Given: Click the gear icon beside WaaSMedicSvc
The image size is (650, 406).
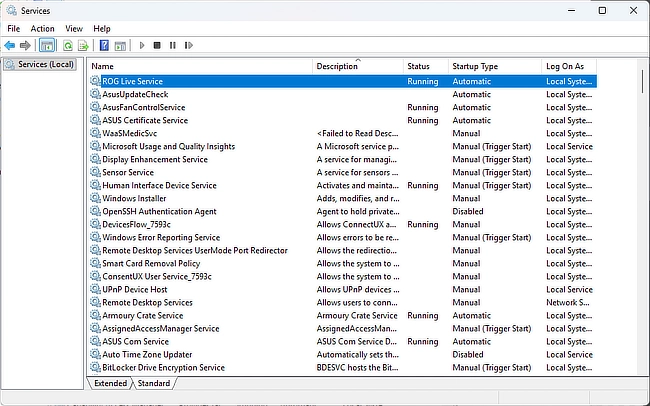Looking at the screenshot, I should 95,133.
